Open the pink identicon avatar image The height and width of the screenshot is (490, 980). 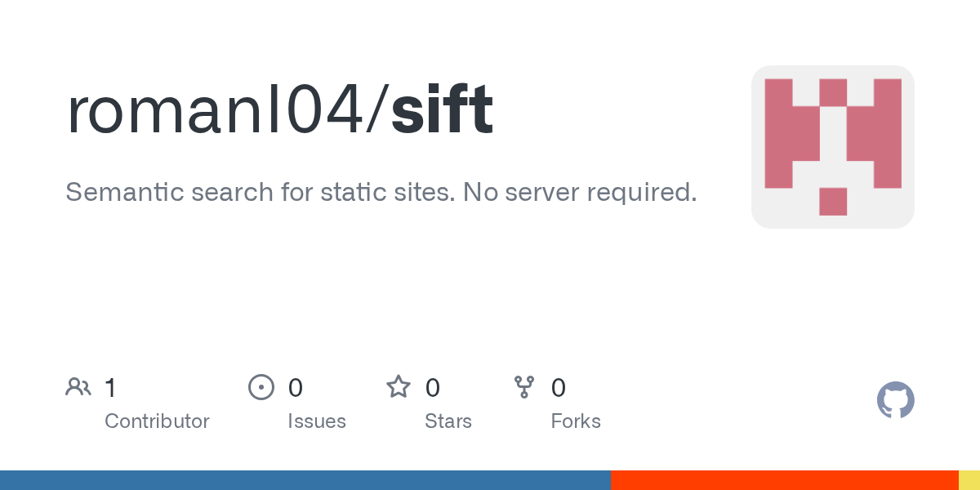tap(832, 147)
